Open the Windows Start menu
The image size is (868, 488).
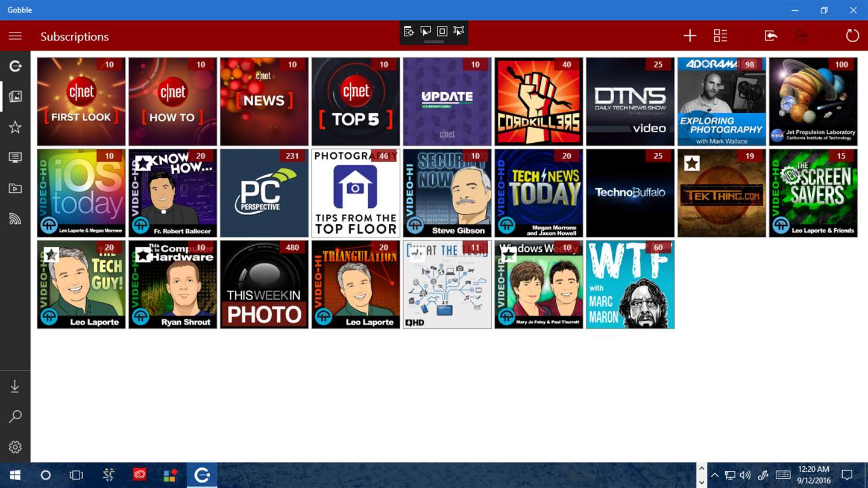15,475
